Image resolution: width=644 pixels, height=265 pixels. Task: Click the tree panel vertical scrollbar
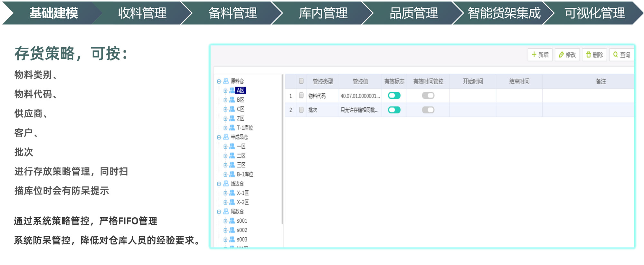coord(282,148)
